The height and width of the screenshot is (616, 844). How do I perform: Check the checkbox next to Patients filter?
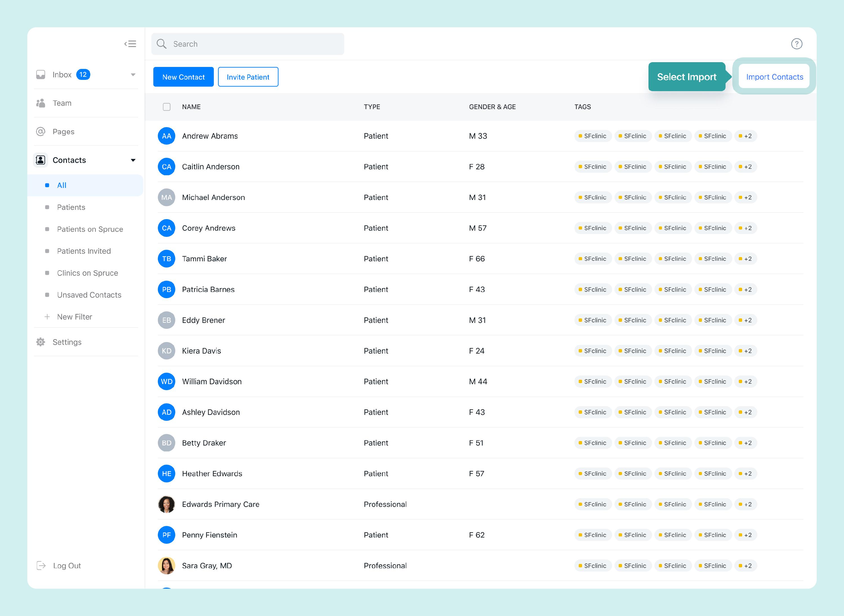click(x=47, y=207)
